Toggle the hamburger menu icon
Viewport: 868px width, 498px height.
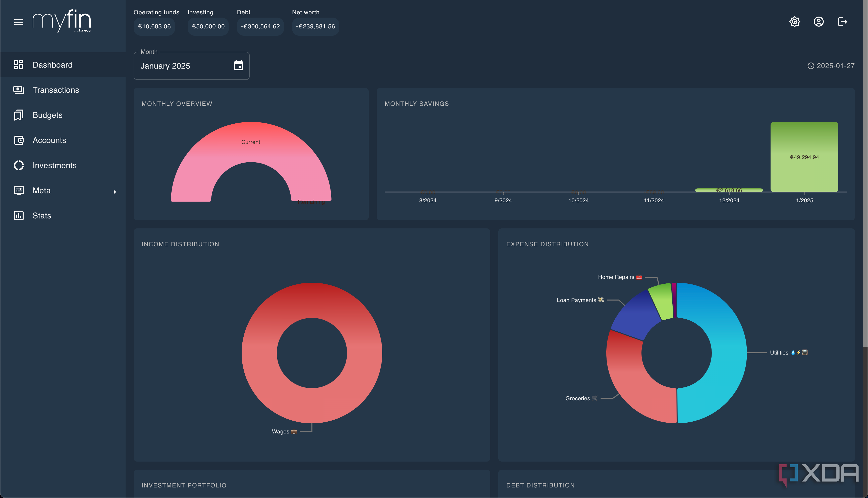[19, 22]
